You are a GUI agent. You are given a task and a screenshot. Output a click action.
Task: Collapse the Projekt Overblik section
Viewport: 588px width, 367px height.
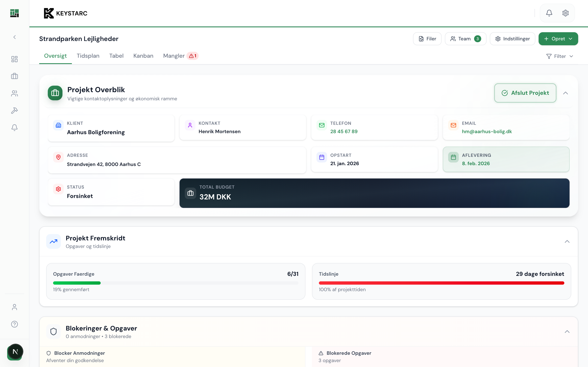point(565,93)
